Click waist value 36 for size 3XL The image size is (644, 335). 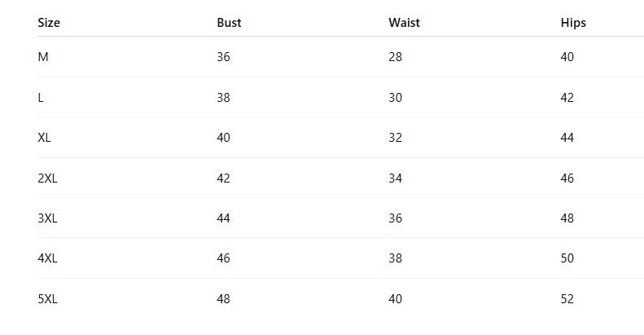click(x=395, y=218)
